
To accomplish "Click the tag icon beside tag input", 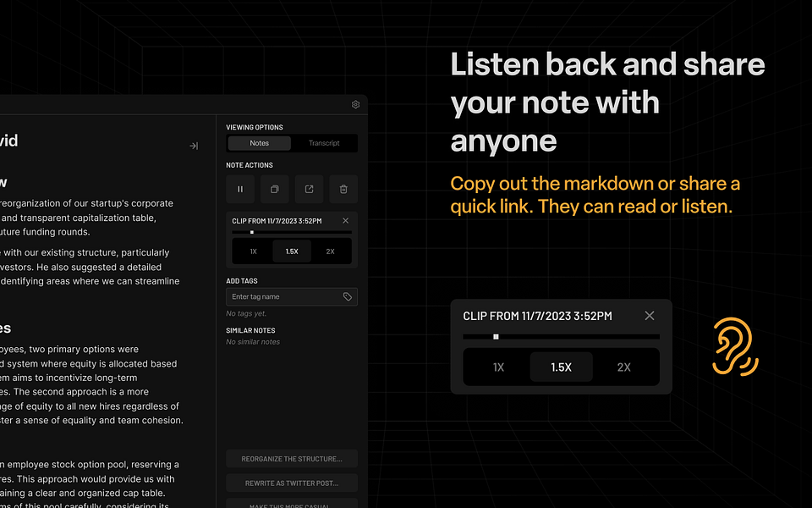I will point(348,296).
